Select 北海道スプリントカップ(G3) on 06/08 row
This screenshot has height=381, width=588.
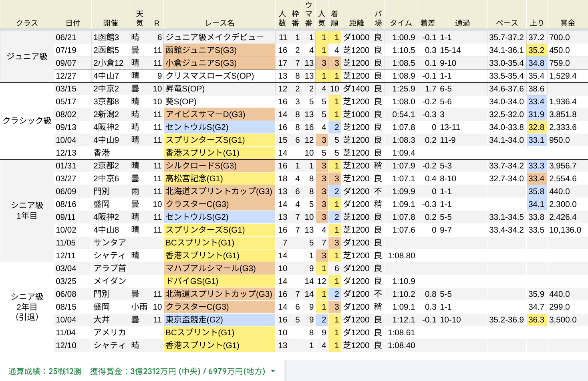[219, 294]
